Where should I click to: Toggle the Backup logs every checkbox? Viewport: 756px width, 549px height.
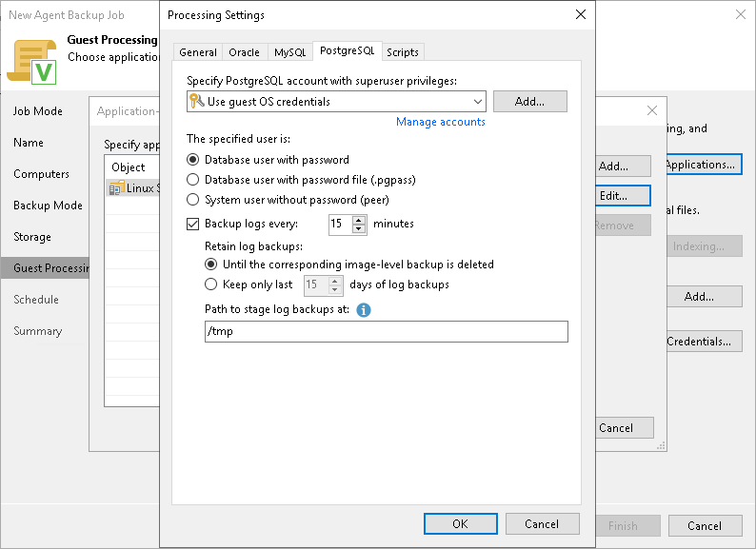(x=193, y=224)
